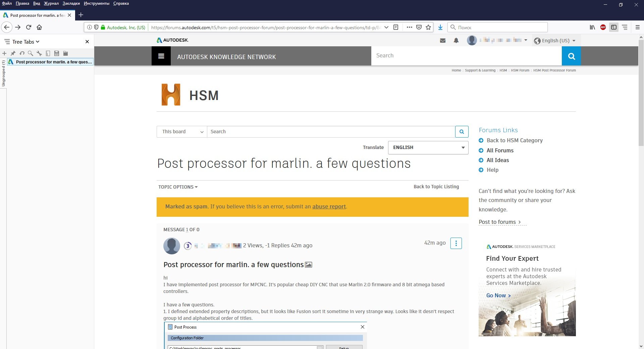Click the floppy disk save icon in Tree Tabs

coord(57,53)
